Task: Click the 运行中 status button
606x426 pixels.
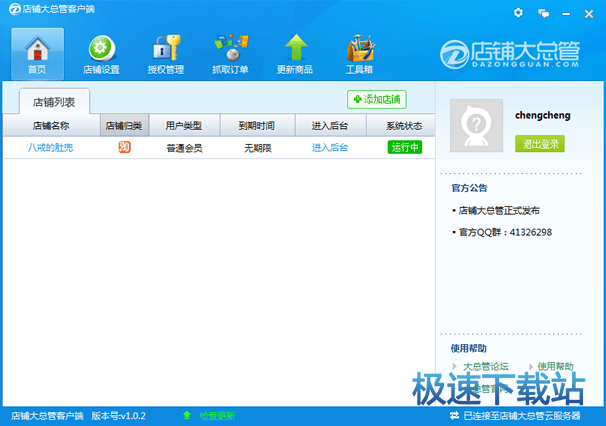Action: pyautogui.click(x=405, y=147)
